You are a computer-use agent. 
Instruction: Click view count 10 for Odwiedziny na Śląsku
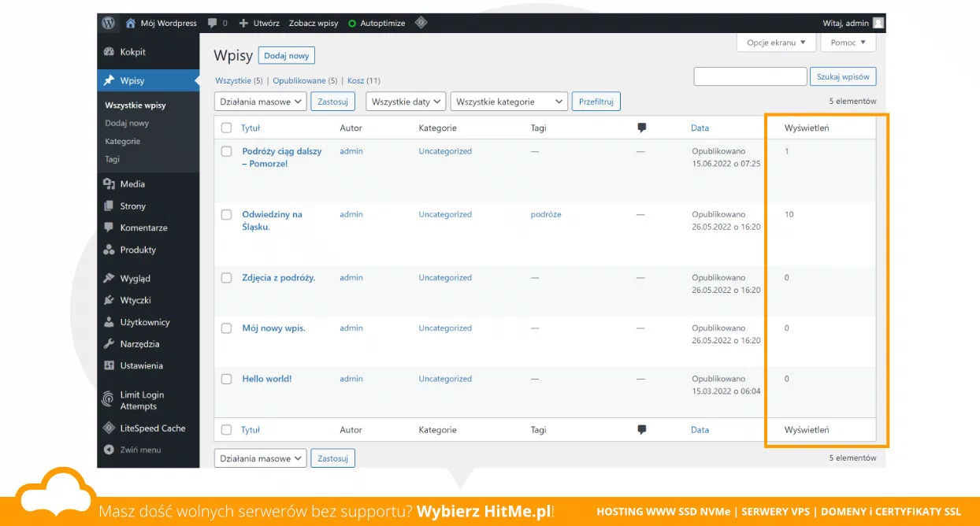tap(789, 214)
